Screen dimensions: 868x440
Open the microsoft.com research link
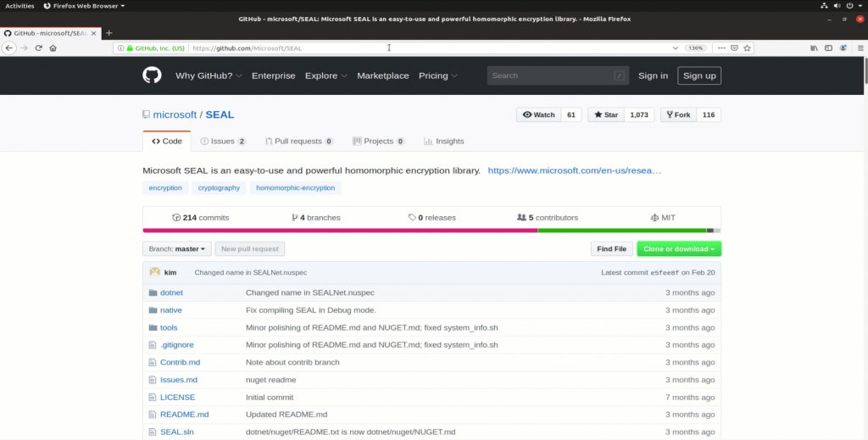[575, 170]
